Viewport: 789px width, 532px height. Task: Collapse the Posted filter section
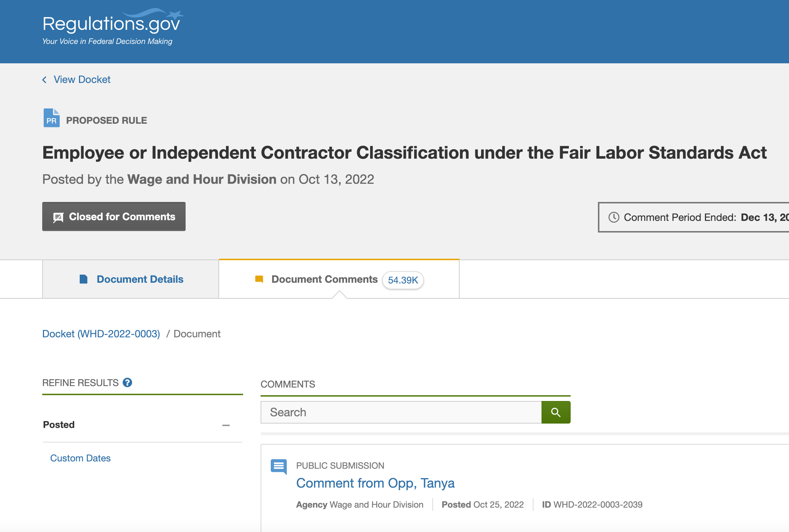point(226,425)
